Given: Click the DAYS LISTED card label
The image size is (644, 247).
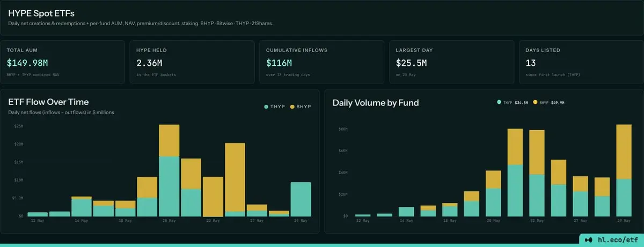Looking at the screenshot, I should point(543,50).
